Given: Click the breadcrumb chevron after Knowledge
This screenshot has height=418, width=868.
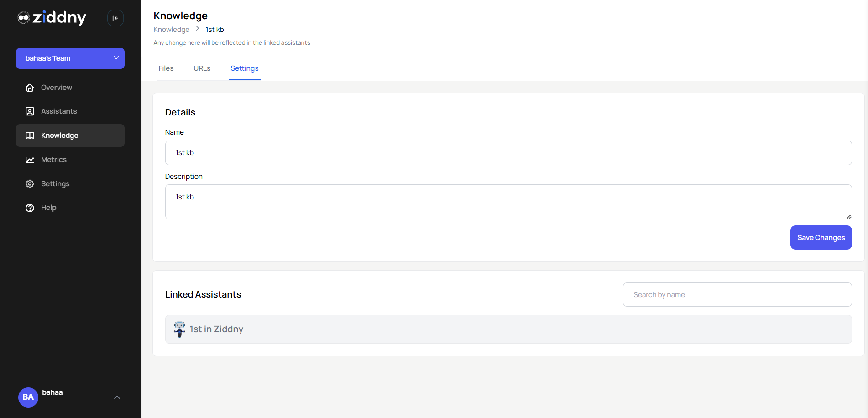Looking at the screenshot, I should 197,28.
